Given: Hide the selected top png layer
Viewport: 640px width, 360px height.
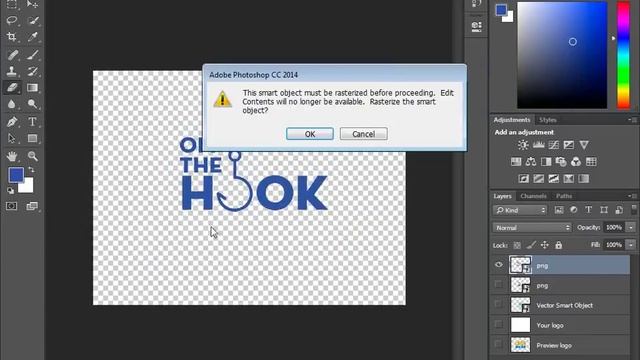Looking at the screenshot, I should [498, 265].
